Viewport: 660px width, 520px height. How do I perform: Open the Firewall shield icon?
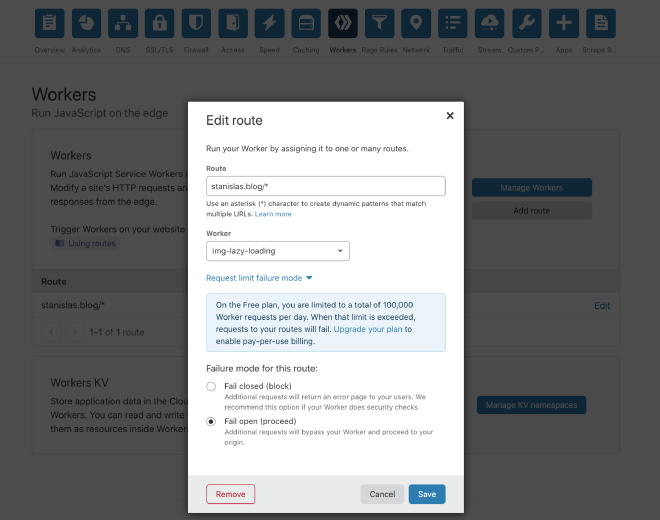tap(196, 23)
